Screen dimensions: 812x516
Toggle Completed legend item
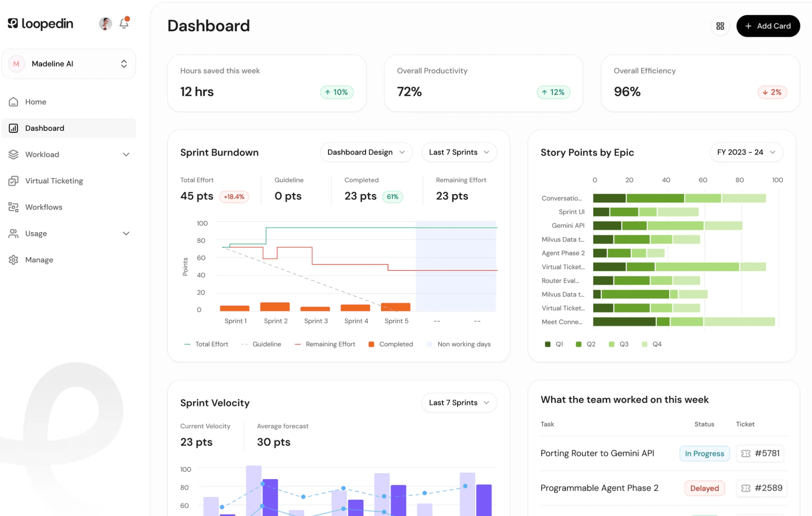[391, 344]
